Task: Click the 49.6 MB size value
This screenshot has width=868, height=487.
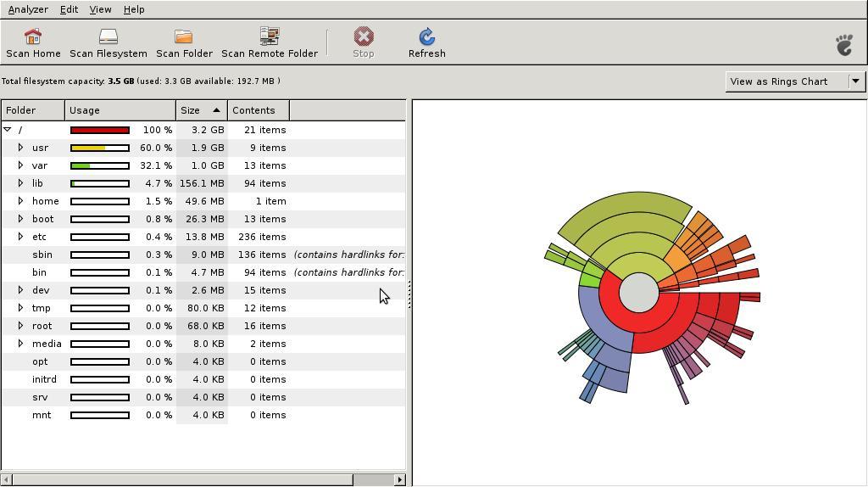Action: point(204,201)
